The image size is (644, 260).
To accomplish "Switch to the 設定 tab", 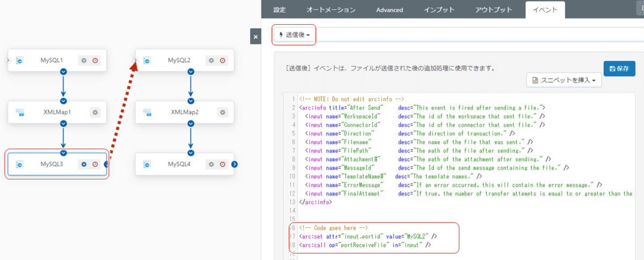I will pyautogui.click(x=280, y=10).
